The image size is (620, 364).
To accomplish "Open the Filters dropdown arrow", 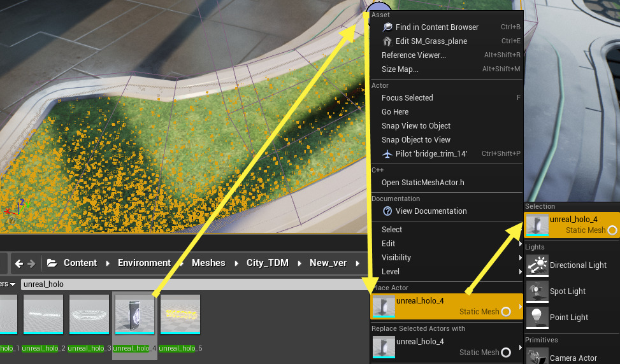I will pos(13,284).
